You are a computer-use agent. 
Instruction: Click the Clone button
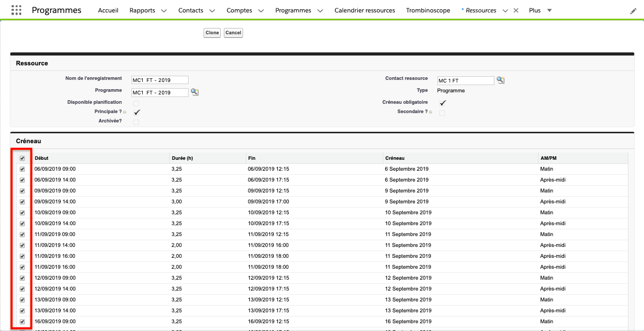(x=212, y=33)
